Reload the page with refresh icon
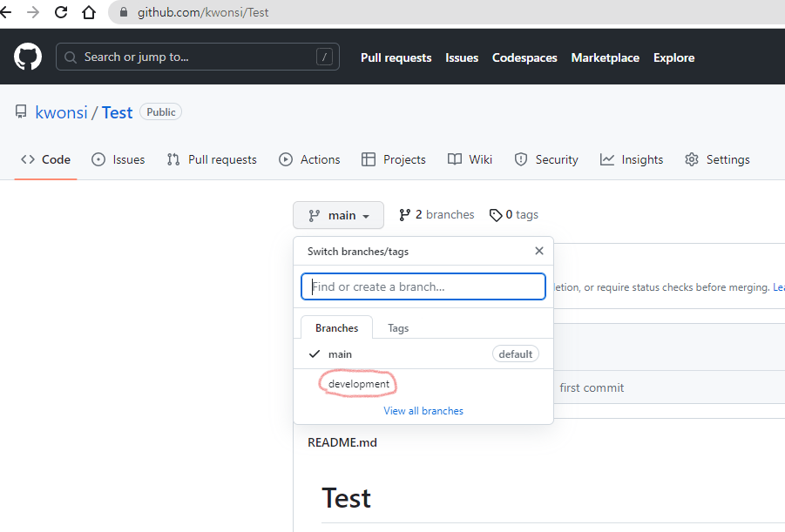 [x=61, y=12]
